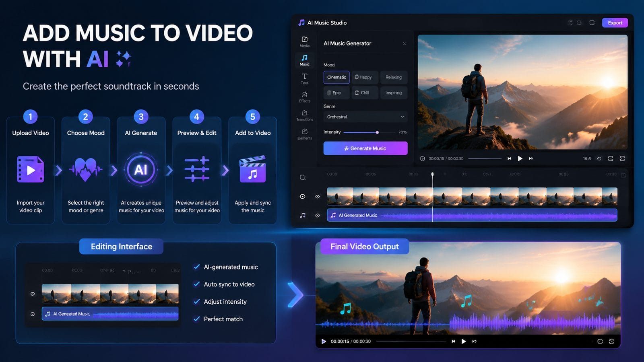
Task: Click the Choose Mood heart pulse icon
Action: (x=85, y=169)
